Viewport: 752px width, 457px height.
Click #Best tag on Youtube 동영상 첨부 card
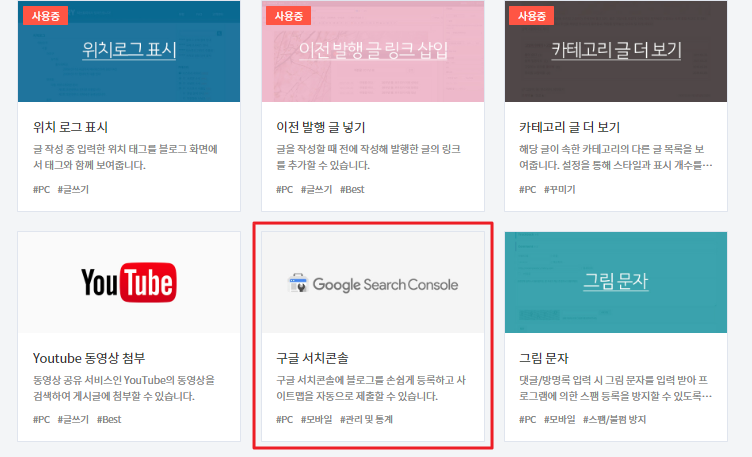point(109,420)
